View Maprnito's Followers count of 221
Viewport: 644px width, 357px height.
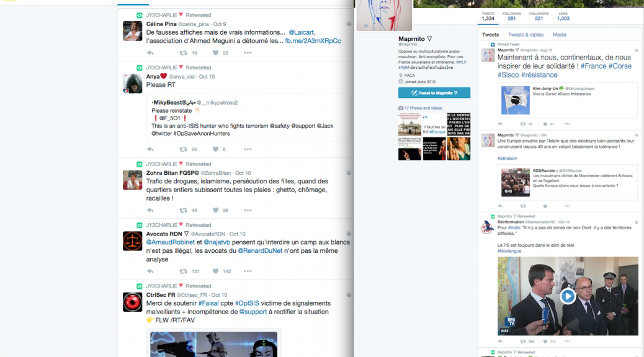tap(539, 16)
